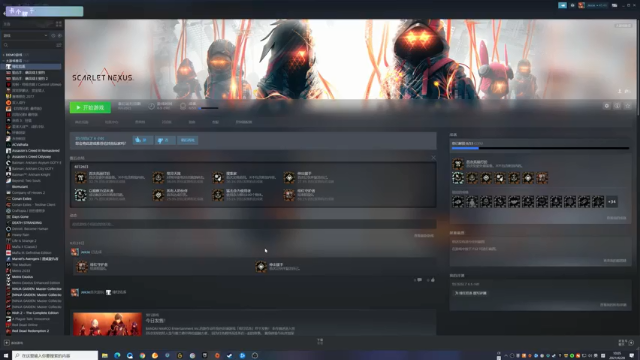
Task: Click the thumbs-down not recommend button
Action: coord(164,140)
